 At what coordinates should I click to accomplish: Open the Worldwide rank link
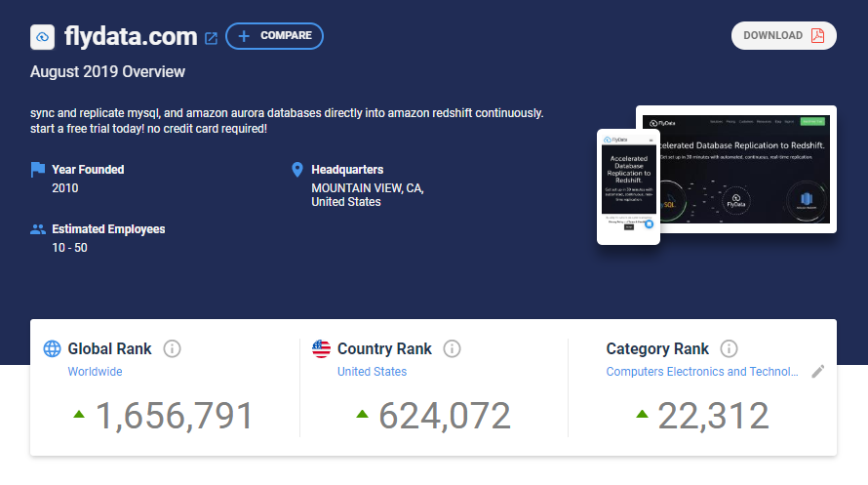click(x=95, y=372)
